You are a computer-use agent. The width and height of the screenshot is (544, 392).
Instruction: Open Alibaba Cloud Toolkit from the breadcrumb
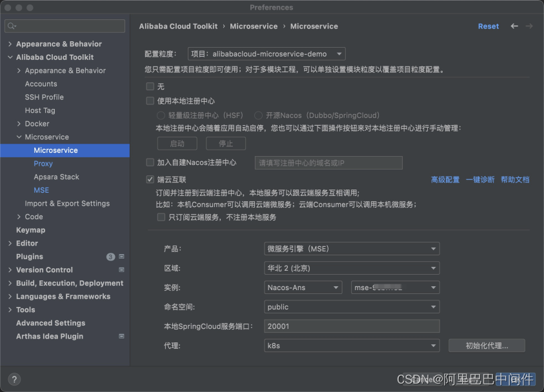click(178, 26)
